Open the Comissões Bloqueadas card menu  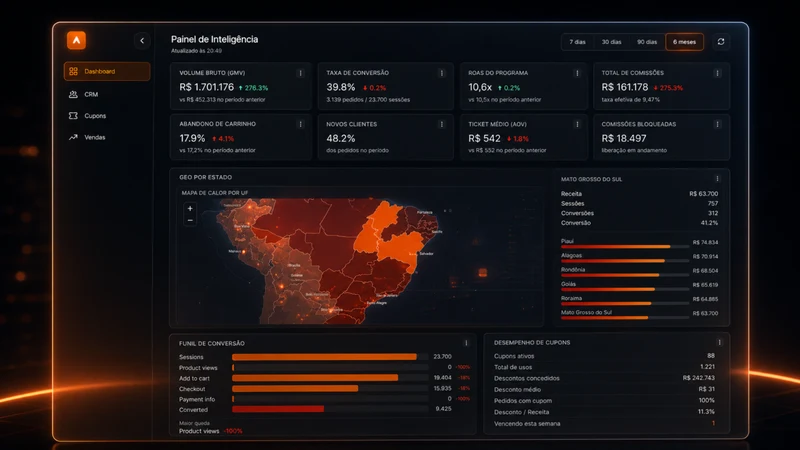pyautogui.click(x=717, y=124)
